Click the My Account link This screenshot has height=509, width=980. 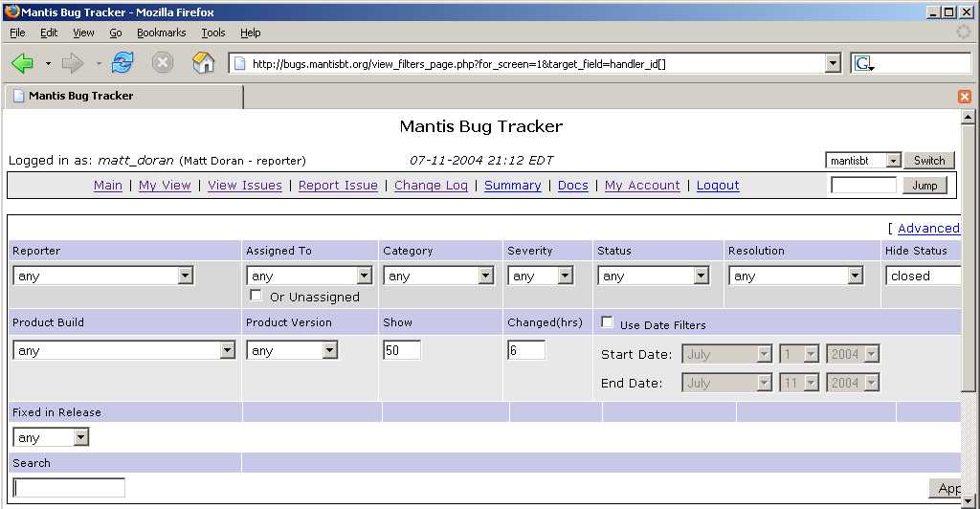click(642, 186)
